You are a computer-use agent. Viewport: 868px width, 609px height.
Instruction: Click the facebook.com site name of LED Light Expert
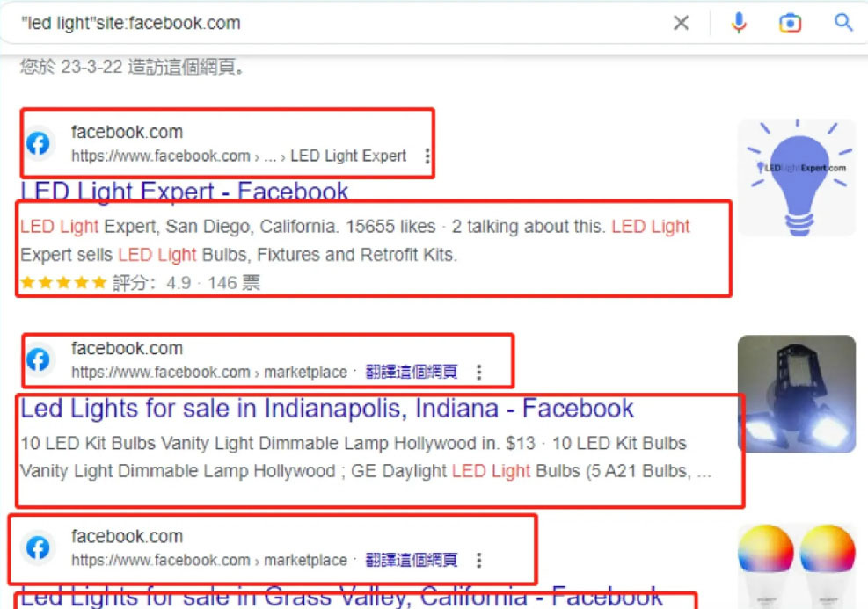tap(127, 132)
